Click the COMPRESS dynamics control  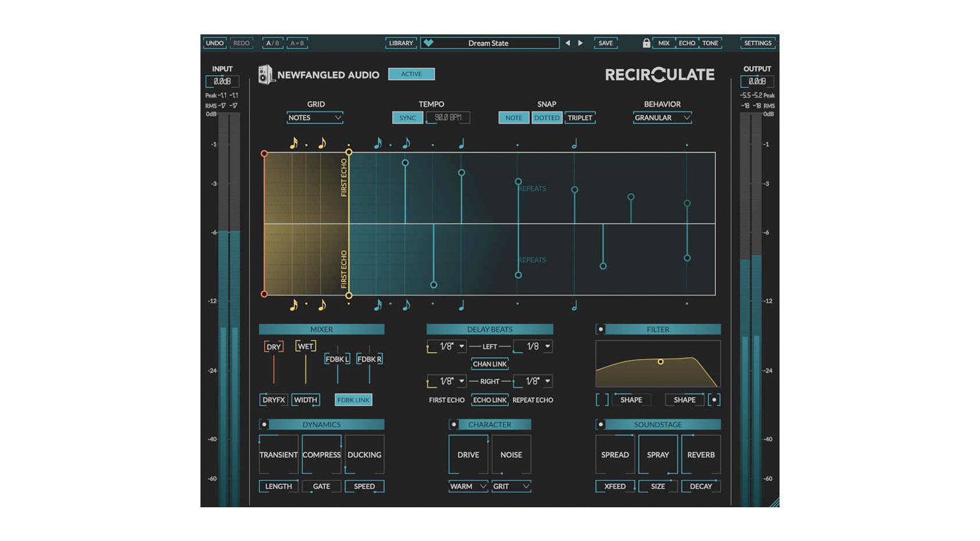[x=321, y=454]
